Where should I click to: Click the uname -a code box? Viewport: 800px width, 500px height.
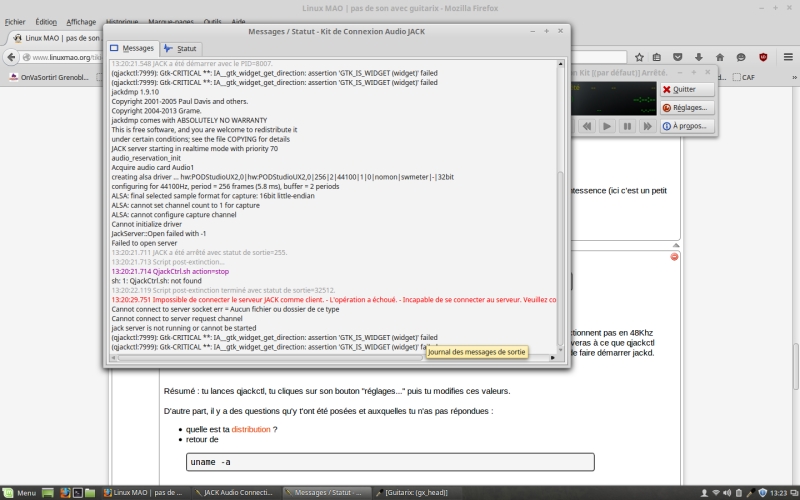390,462
